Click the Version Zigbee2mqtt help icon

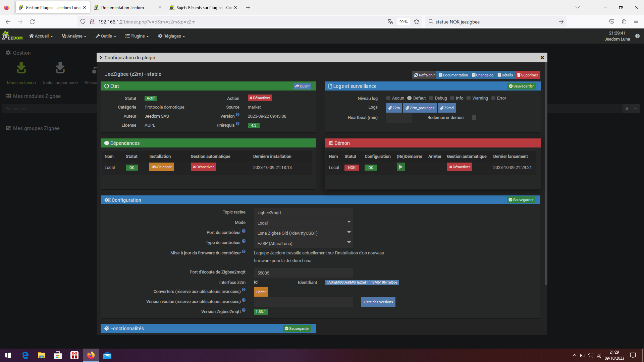coord(244,310)
